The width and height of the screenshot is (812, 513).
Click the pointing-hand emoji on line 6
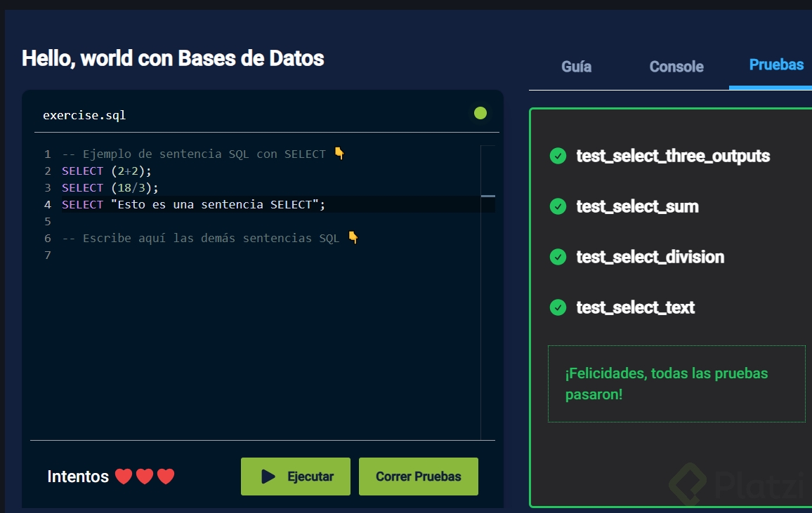point(353,237)
